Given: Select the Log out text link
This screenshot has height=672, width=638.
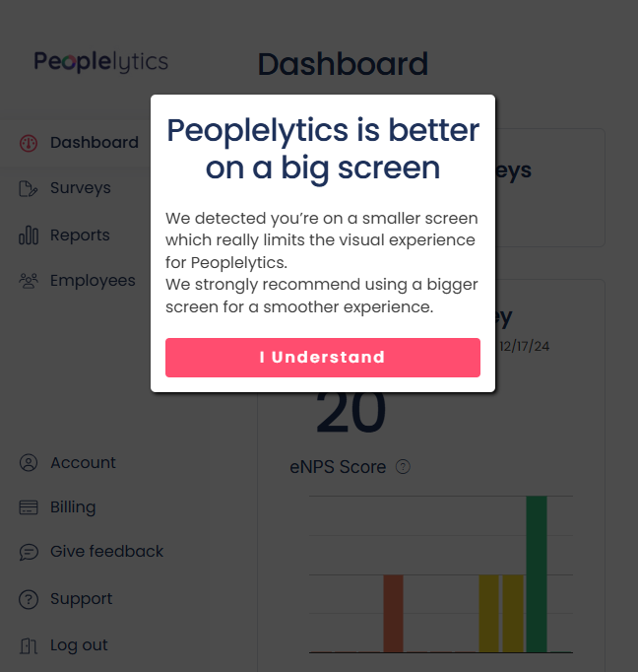Looking at the screenshot, I should (x=79, y=646).
